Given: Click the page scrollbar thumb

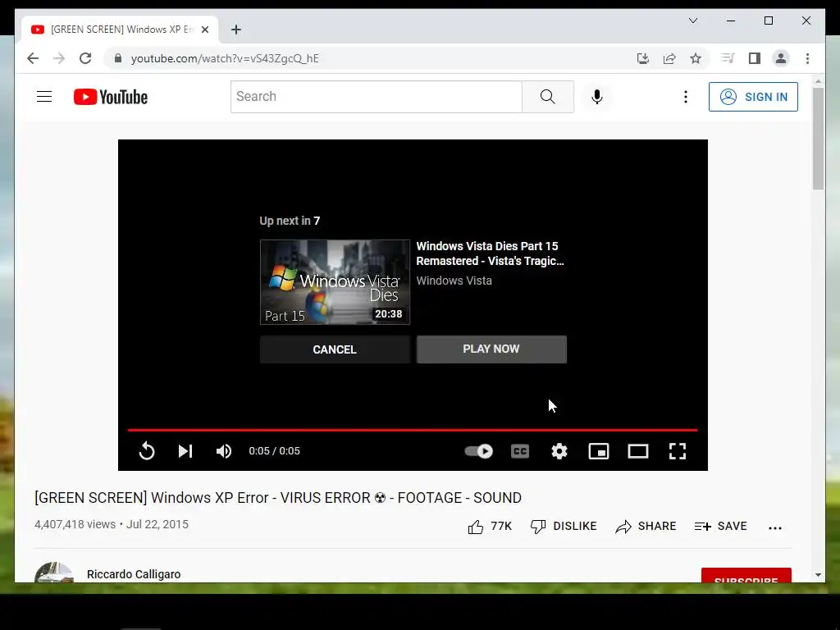Looking at the screenshot, I should coord(818,138).
